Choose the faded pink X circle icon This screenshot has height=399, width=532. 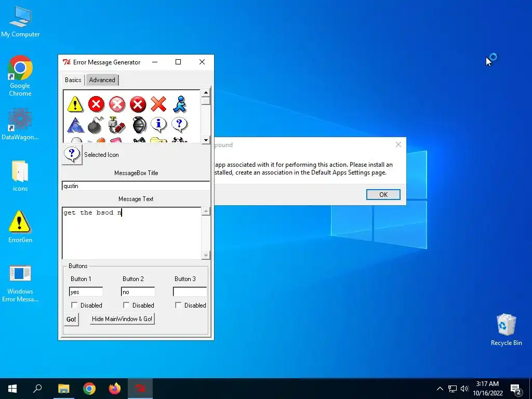tap(117, 104)
